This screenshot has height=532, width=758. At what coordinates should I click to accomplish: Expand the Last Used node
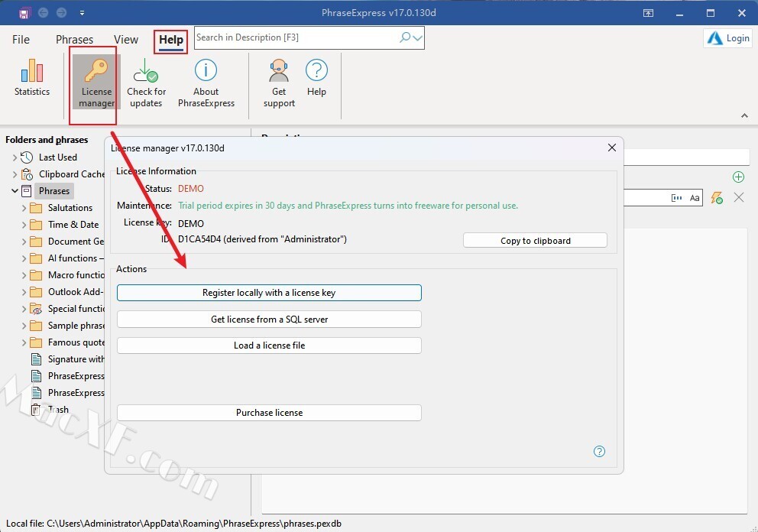15,157
